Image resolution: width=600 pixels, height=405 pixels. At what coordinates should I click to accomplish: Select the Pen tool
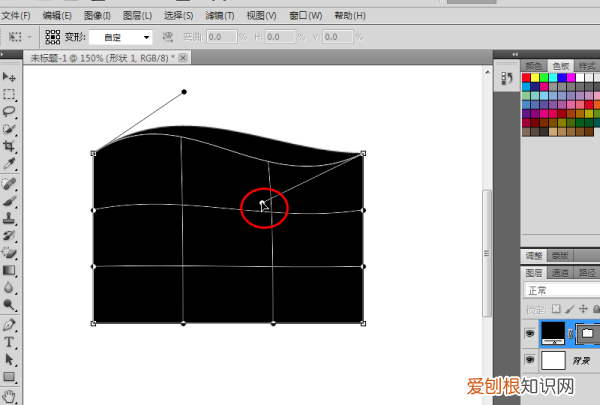click(x=9, y=324)
